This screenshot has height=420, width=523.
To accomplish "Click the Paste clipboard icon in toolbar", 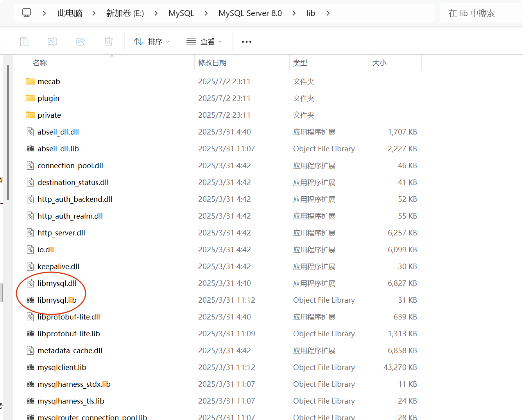I will [24, 41].
